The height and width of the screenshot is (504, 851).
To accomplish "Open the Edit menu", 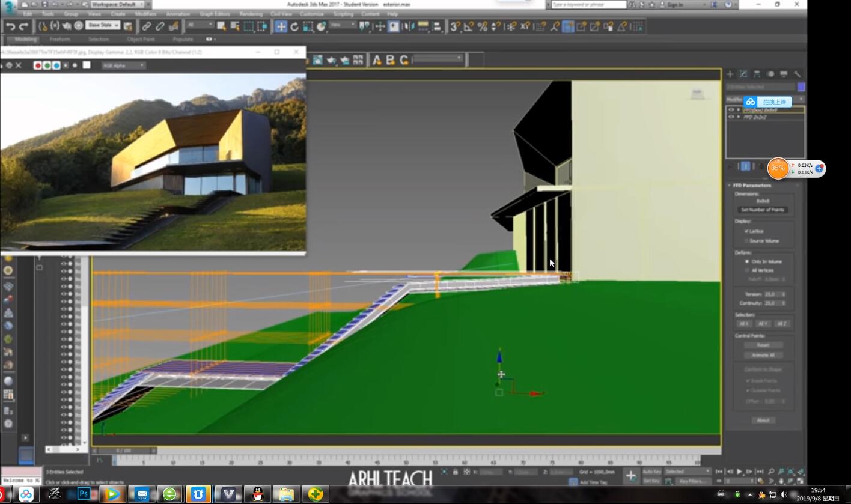I will (28, 14).
